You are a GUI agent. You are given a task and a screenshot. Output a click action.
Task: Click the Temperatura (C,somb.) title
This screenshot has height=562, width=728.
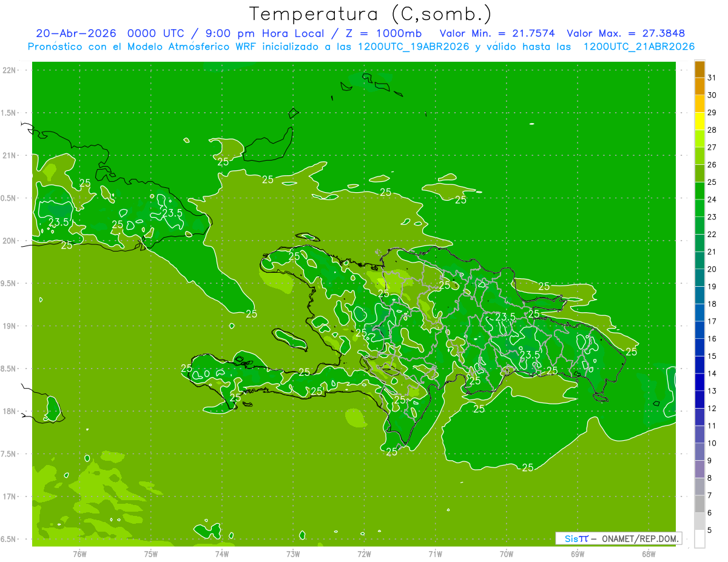(x=371, y=14)
